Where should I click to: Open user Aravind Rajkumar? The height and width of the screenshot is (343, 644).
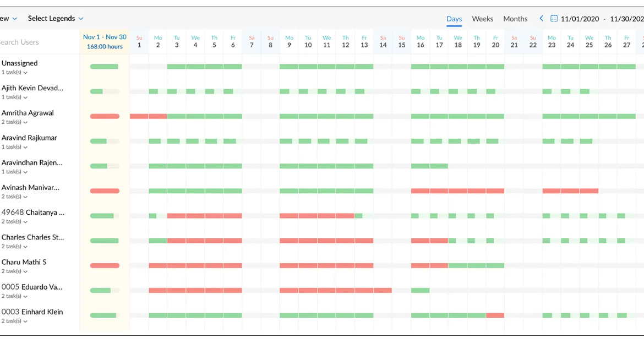click(29, 138)
